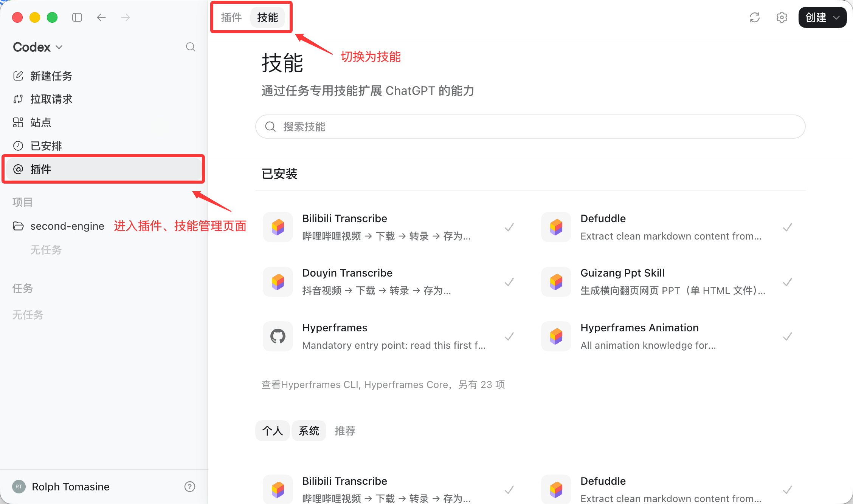Select the 推荐 filter tab
This screenshot has width=853, height=504.
(x=345, y=431)
